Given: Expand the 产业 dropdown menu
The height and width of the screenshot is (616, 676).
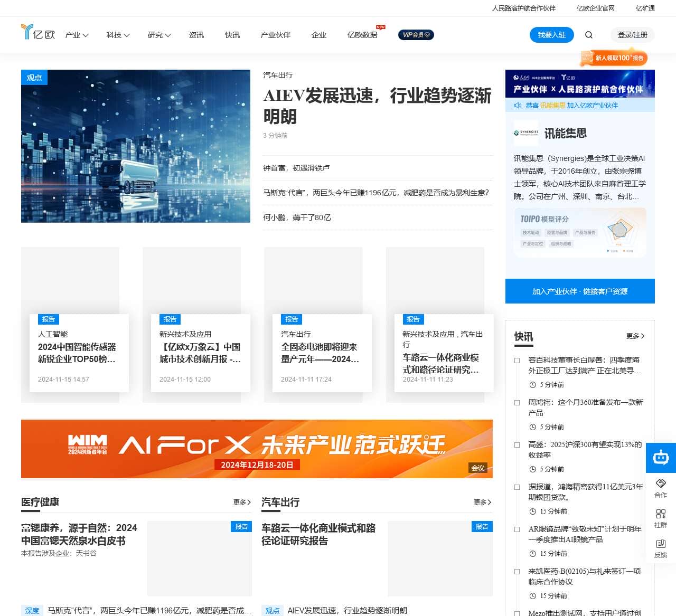Looking at the screenshot, I should coord(77,35).
